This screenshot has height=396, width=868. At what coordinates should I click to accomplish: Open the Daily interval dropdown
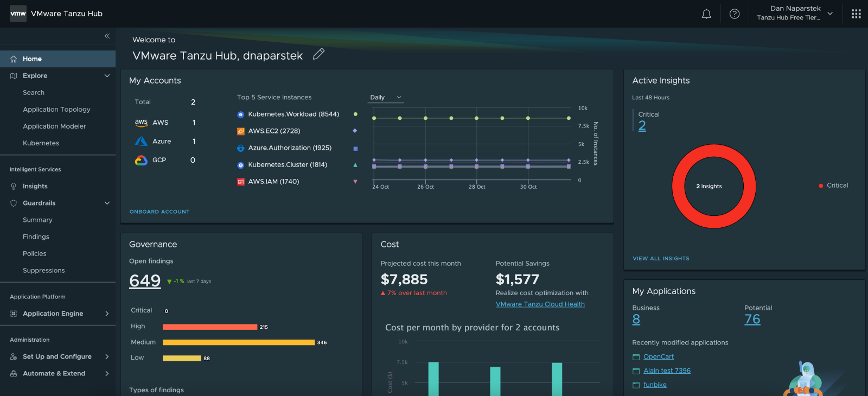(386, 98)
